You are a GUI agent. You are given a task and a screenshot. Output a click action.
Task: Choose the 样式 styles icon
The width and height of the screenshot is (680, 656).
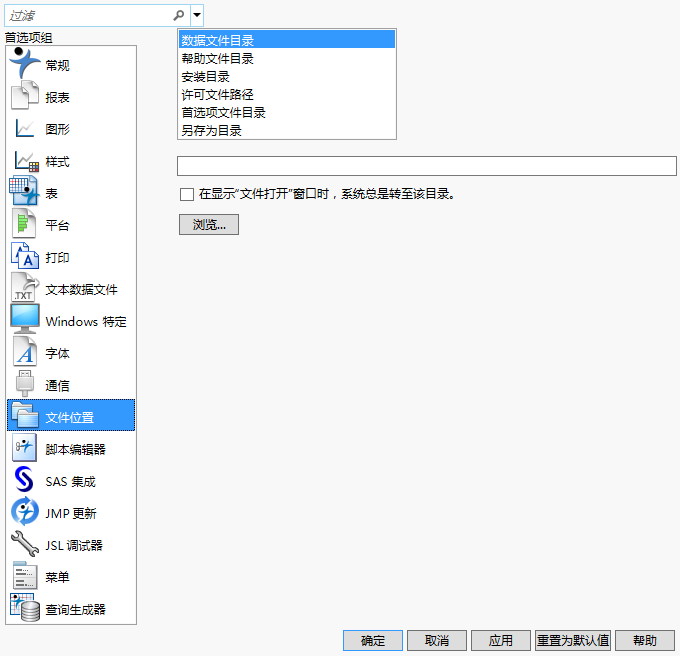[26, 160]
